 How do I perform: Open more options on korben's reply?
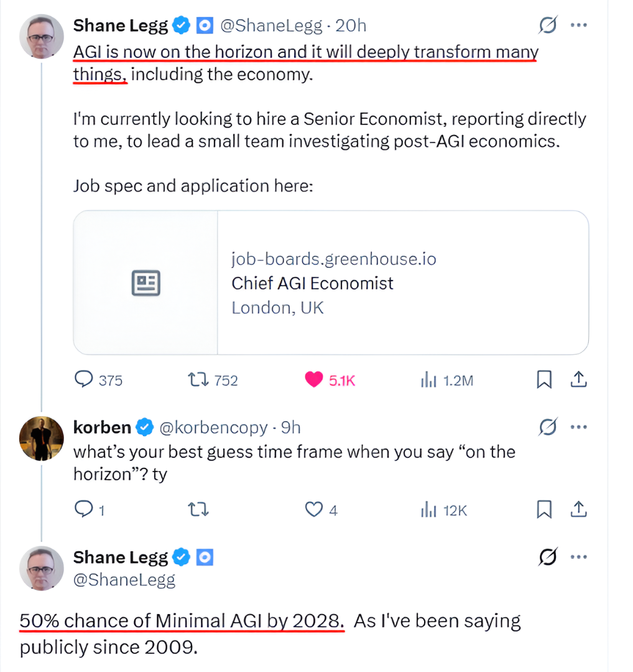point(579,427)
